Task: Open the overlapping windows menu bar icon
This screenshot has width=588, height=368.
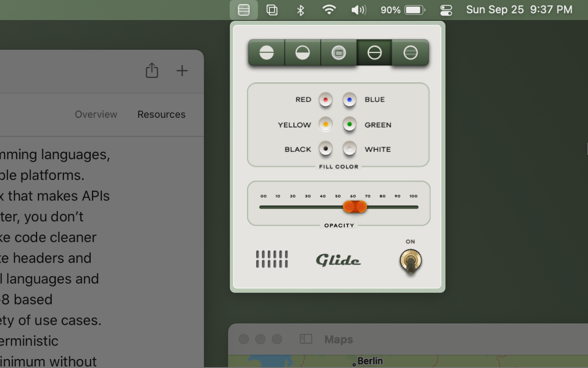Action: (272, 10)
